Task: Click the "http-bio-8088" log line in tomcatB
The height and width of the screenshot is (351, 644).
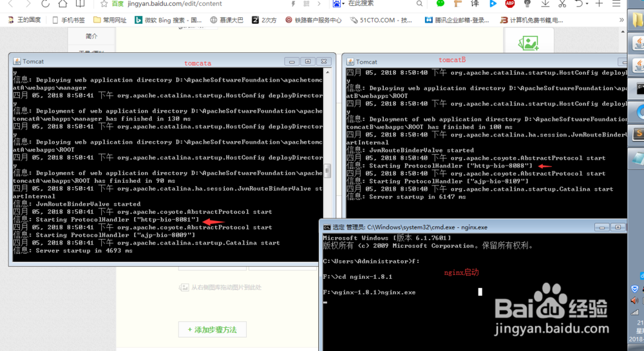Action: pos(439,166)
